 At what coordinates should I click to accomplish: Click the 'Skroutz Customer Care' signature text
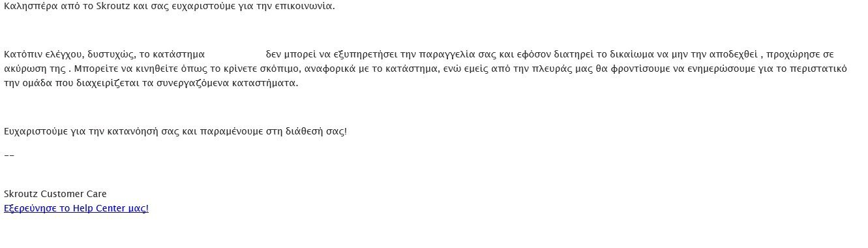pos(55,194)
